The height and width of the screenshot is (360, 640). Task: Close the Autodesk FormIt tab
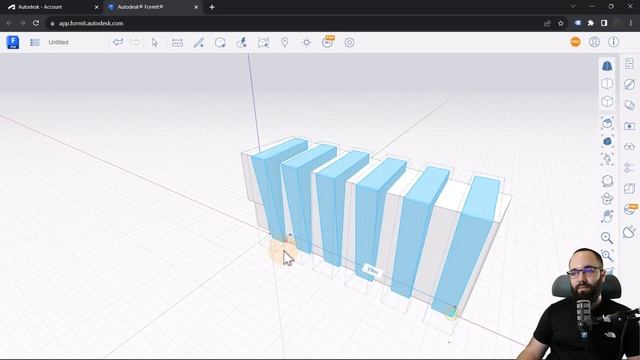point(196,7)
